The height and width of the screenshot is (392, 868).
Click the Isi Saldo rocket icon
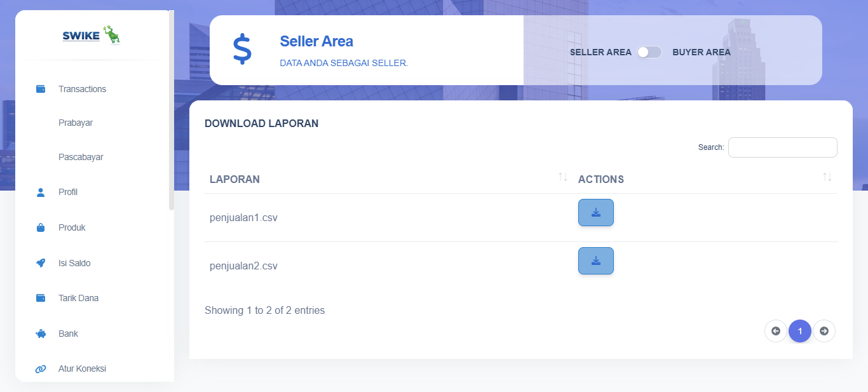[x=41, y=263]
